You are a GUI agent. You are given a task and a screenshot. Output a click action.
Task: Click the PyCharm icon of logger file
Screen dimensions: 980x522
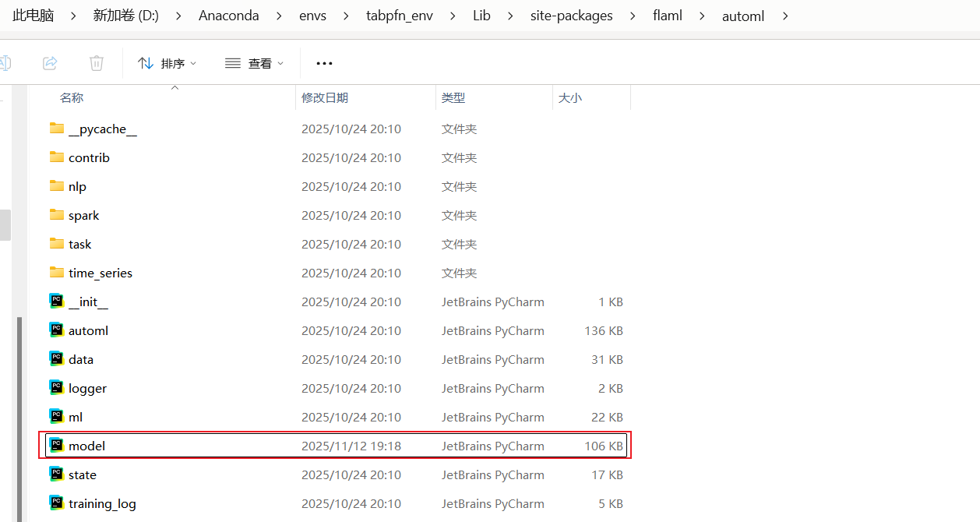(x=56, y=388)
